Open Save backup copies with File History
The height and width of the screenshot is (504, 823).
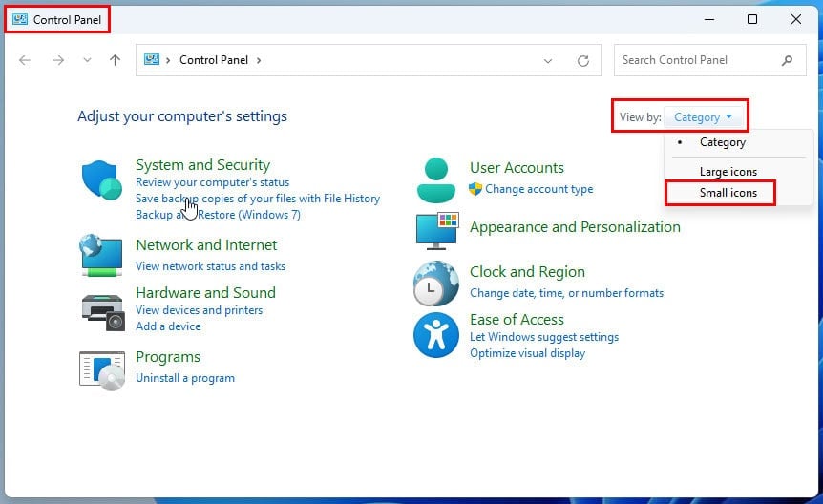coord(258,199)
